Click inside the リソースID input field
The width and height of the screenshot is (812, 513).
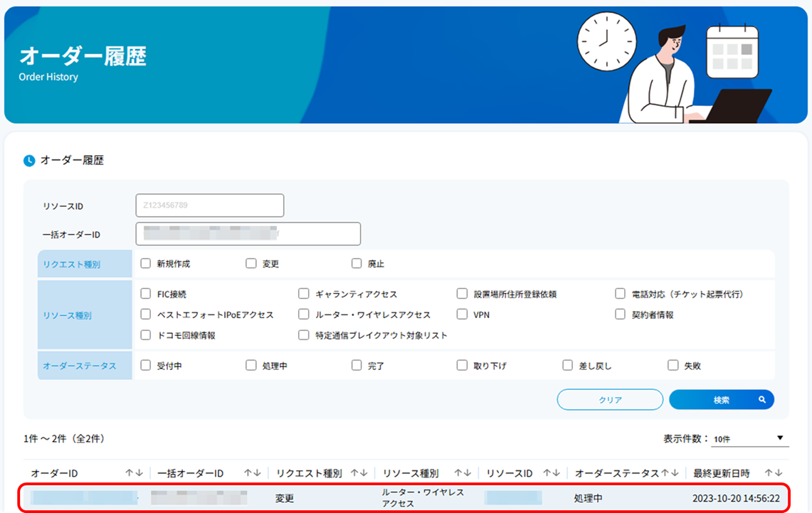pyautogui.click(x=209, y=205)
